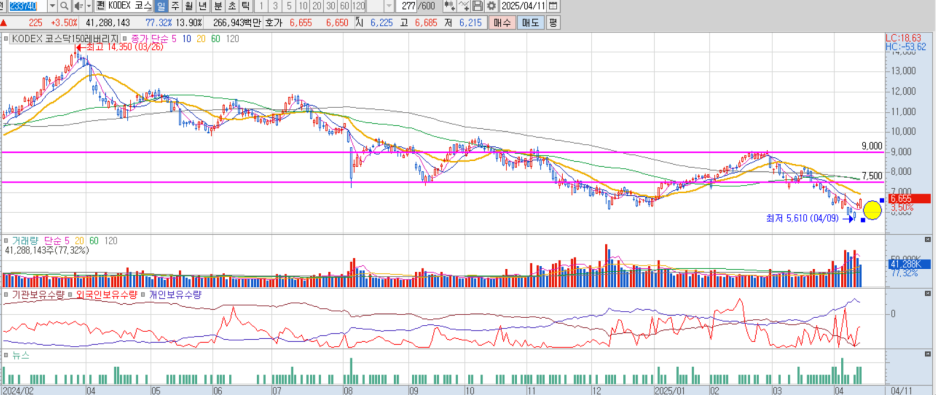Choose the 120 interval button

(359, 7)
